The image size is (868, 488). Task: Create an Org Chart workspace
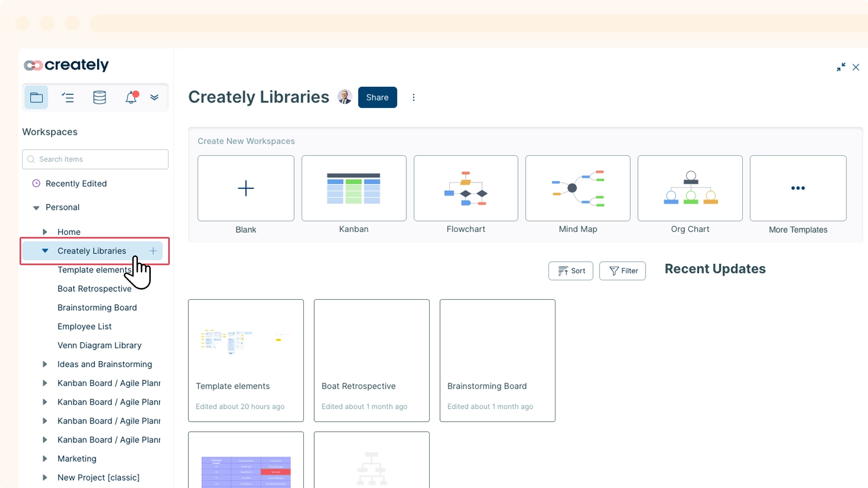coord(690,188)
